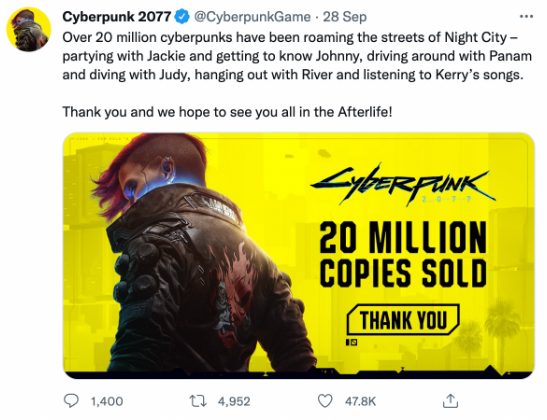This screenshot has height=420, width=547.
Task: Open the Cyberpunk 2077 profile avatar
Action: (x=29, y=29)
